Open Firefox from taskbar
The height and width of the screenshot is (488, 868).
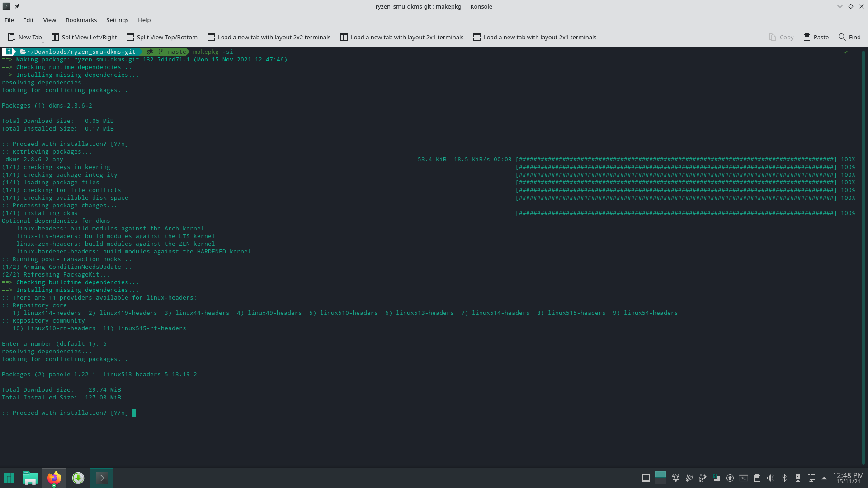54,478
